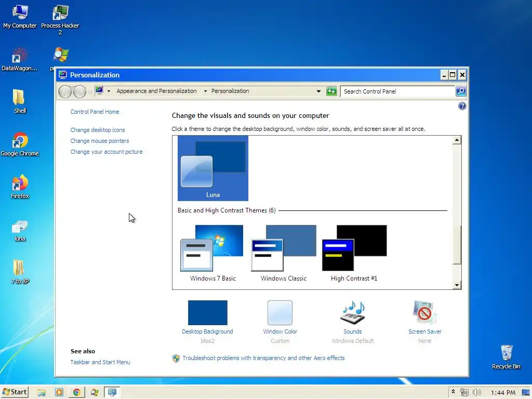532x399 pixels.
Task: Select the Windows Classic theme
Action: [x=284, y=253]
